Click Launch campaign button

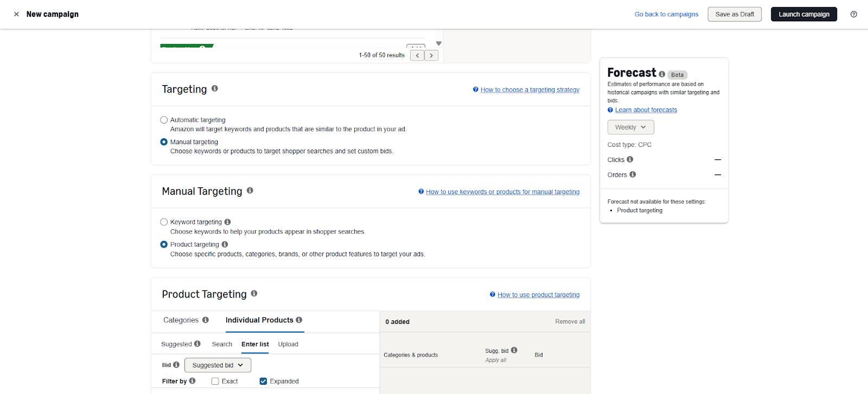804,14
